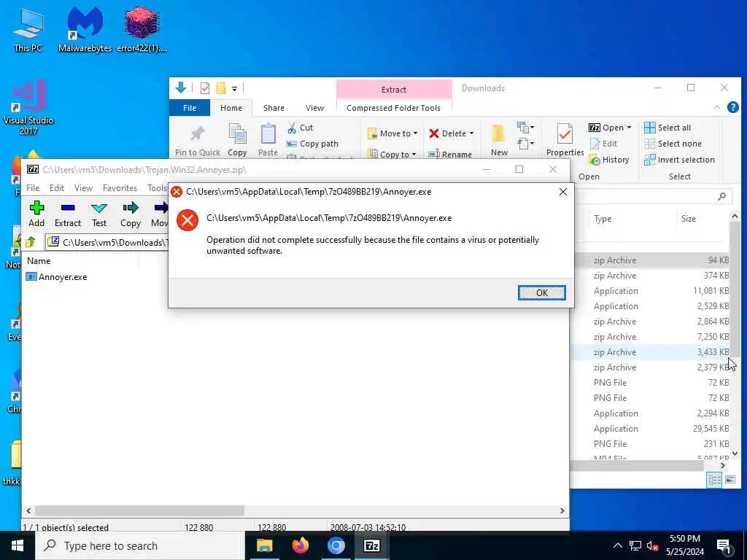The image size is (747, 560).
Task: Select the Compressed Folder Tools tab
Action: (393, 108)
